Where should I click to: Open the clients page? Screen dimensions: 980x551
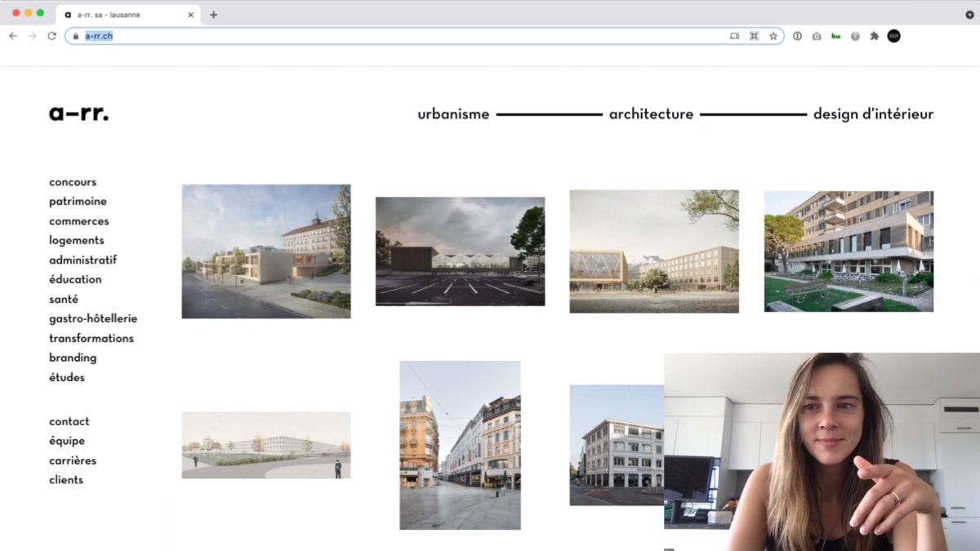click(x=66, y=480)
